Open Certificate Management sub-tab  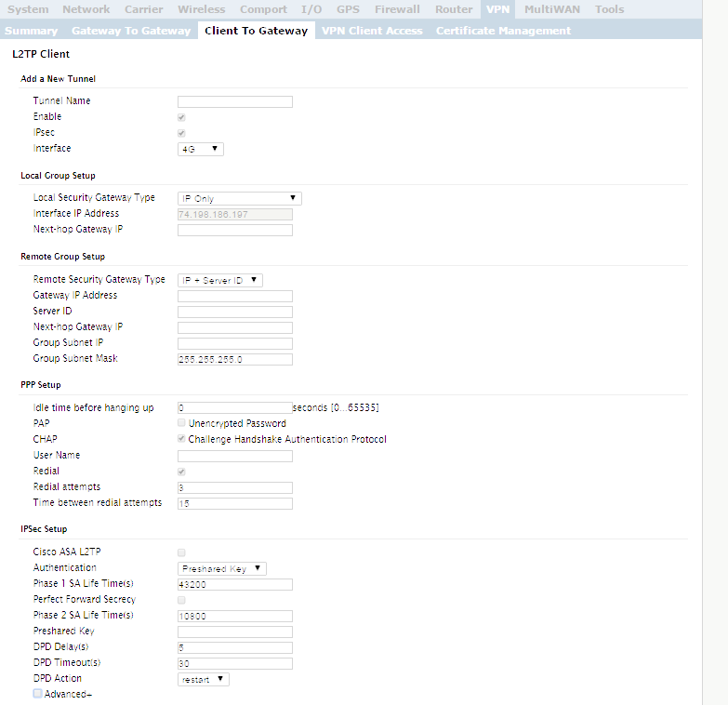point(503,31)
